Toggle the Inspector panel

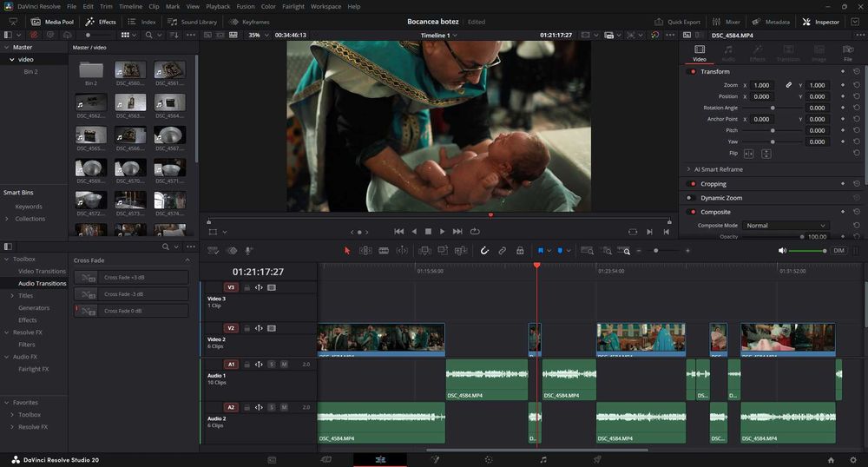[x=820, y=22]
